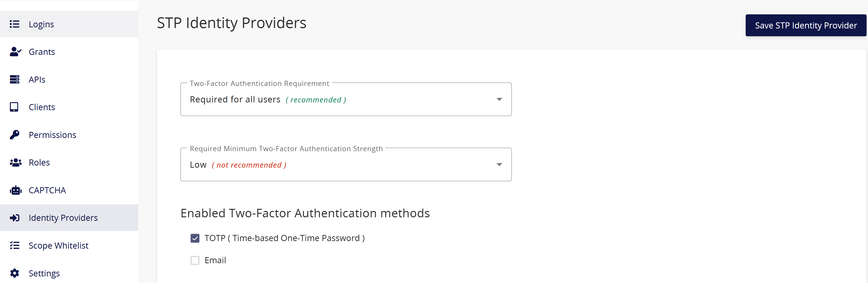Screen dimensions: 868x283
Task: Expand the Two-Factor Requirement dropdown arrow
Action: click(499, 99)
